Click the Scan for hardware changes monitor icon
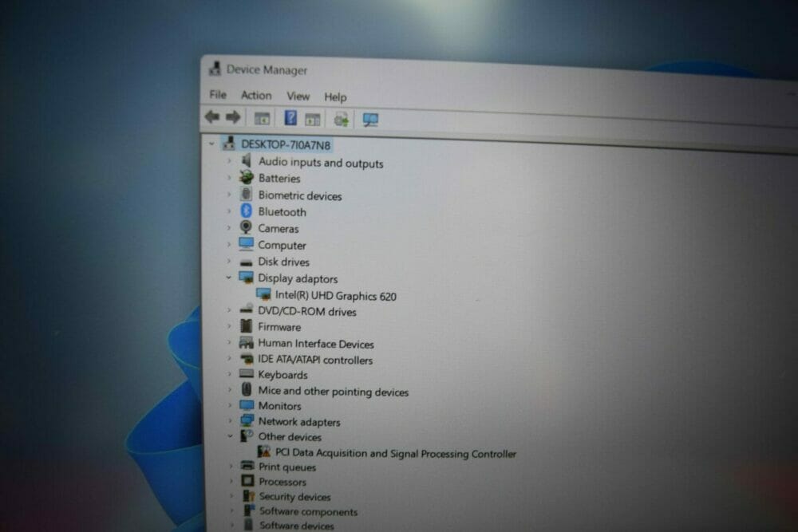Image resolution: width=798 pixels, height=532 pixels. (x=370, y=120)
